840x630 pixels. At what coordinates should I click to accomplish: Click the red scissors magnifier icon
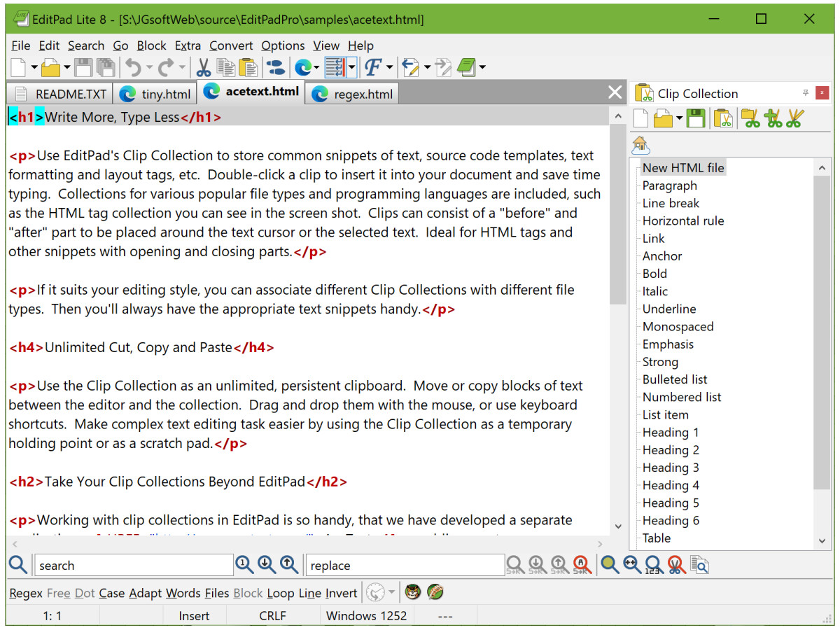676,564
